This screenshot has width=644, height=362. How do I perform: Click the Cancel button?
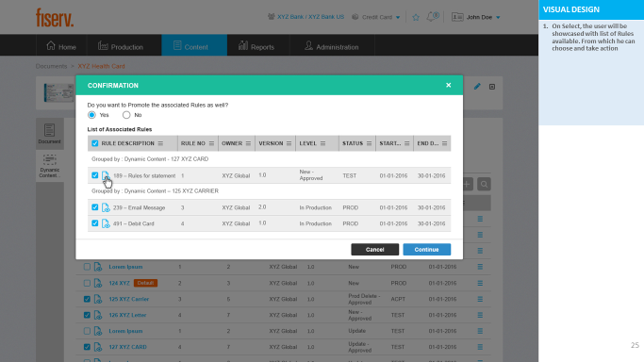point(374,250)
